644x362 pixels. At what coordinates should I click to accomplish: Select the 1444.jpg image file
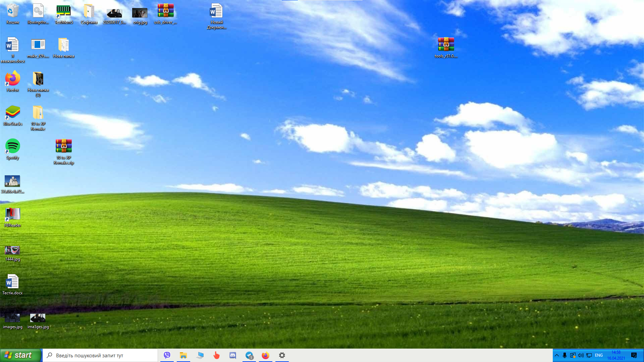click(x=13, y=253)
